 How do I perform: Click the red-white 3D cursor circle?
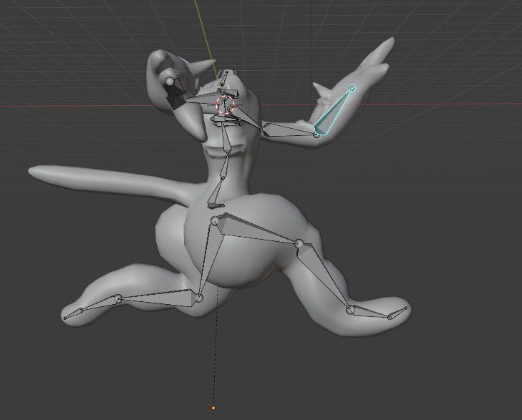(225, 104)
